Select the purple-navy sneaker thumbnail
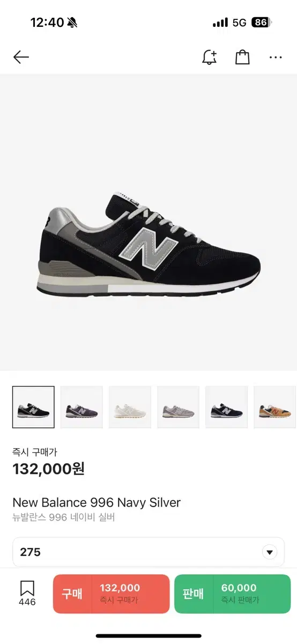Image resolution: width=297 pixels, height=644 pixels. click(81, 407)
